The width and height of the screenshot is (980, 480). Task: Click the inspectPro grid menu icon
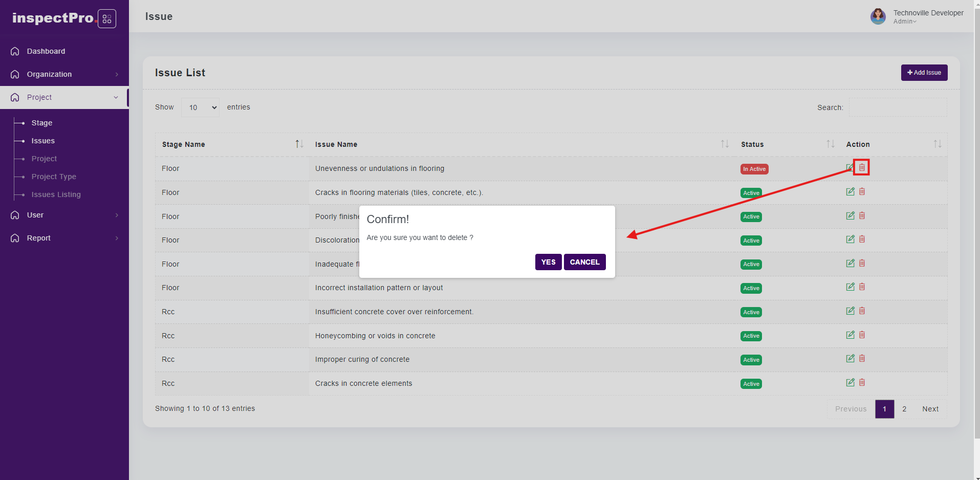(106, 19)
